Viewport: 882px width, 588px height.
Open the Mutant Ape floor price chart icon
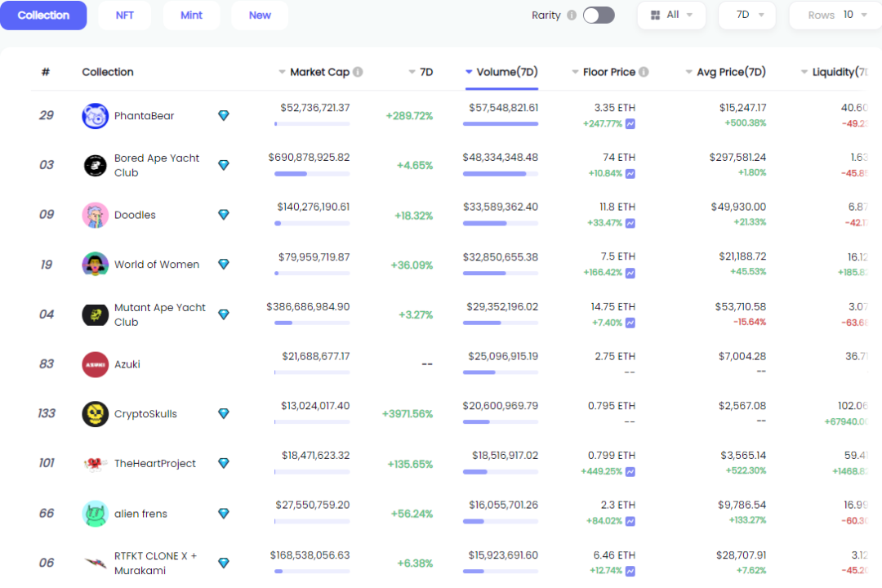click(630, 323)
